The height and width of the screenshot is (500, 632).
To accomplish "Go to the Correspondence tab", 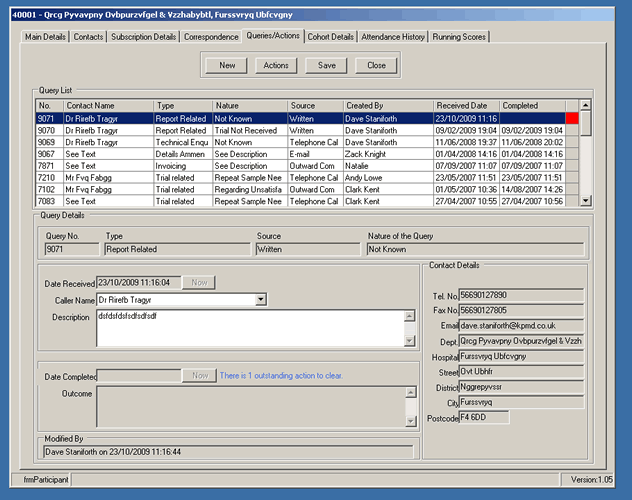I will point(211,37).
